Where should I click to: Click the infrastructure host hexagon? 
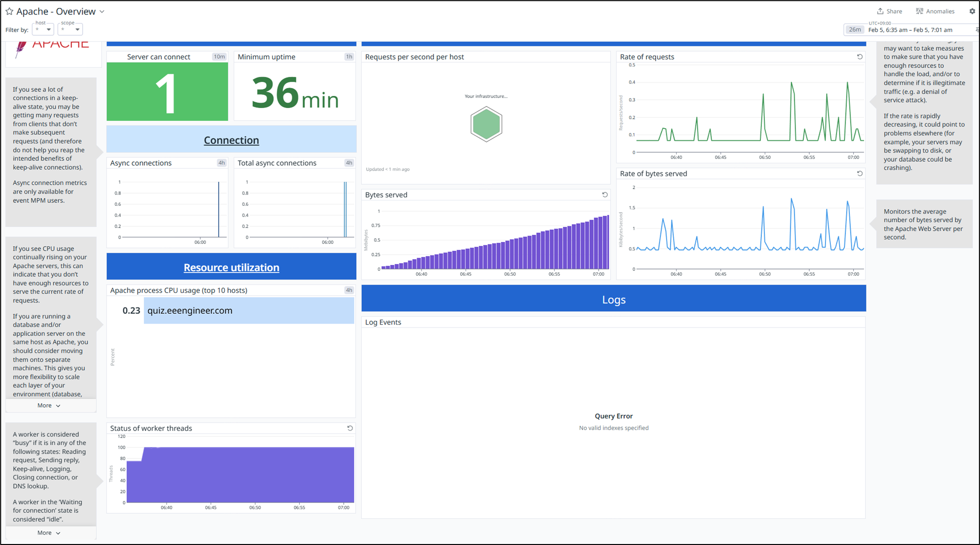coord(486,124)
